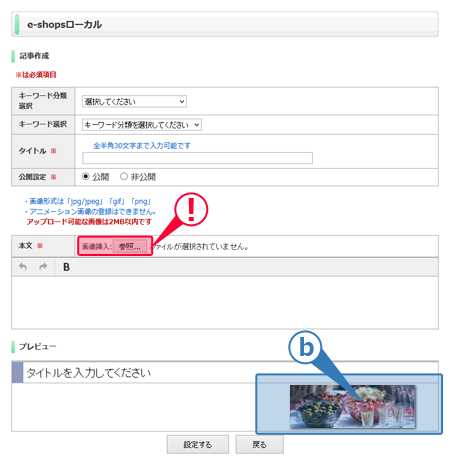Viewport: 450px width, 465px height.
Task: Click the 設定する button
Action: click(x=198, y=444)
